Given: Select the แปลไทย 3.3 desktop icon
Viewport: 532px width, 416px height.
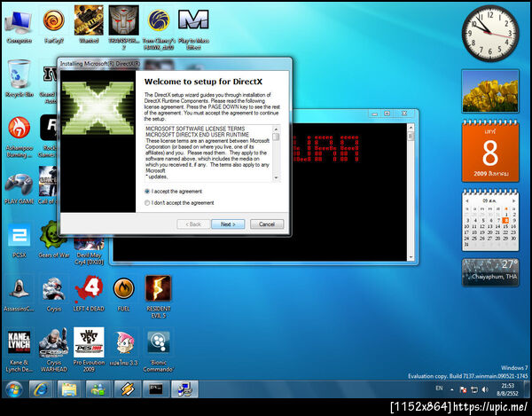Looking at the screenshot, I should [x=123, y=348].
